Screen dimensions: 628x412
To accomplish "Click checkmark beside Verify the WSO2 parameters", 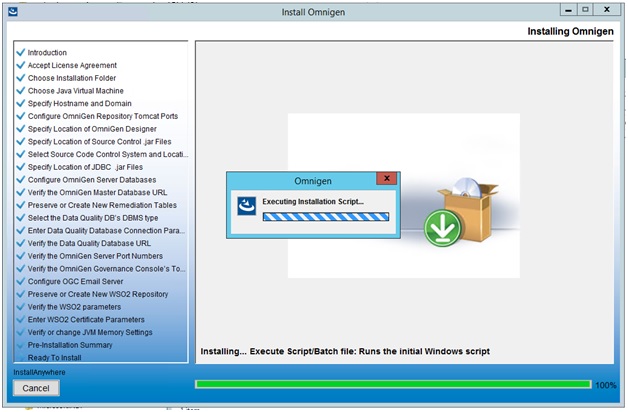I will point(21,307).
